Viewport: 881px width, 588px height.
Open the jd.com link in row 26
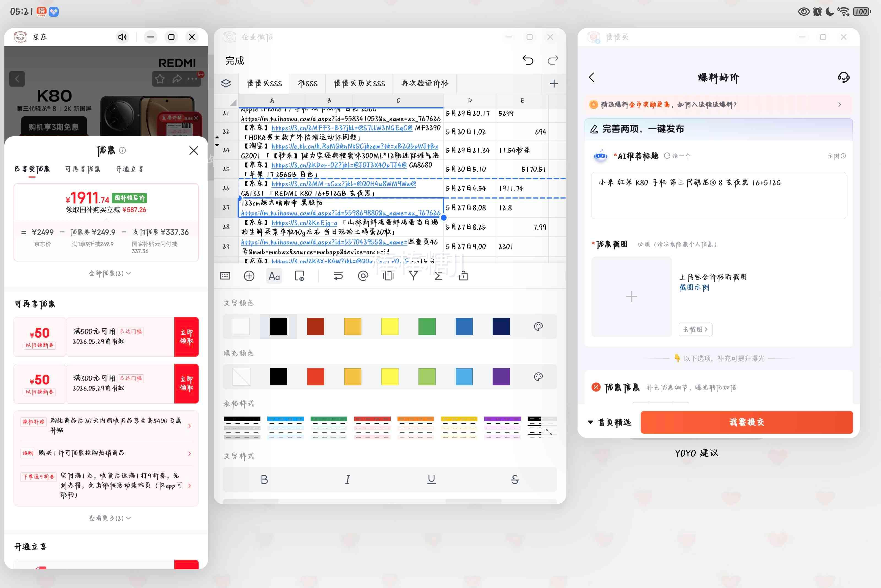[x=344, y=184]
